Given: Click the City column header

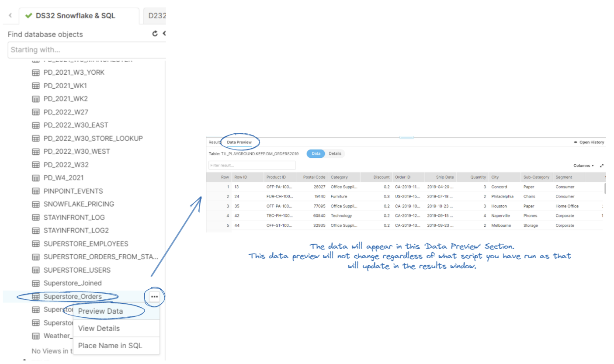Looking at the screenshot, I should pos(505,177).
